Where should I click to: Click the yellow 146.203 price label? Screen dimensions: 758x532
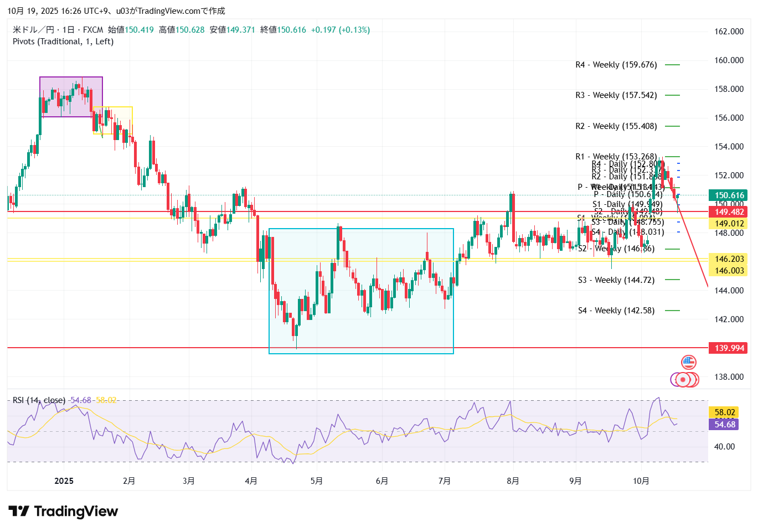tap(728, 259)
